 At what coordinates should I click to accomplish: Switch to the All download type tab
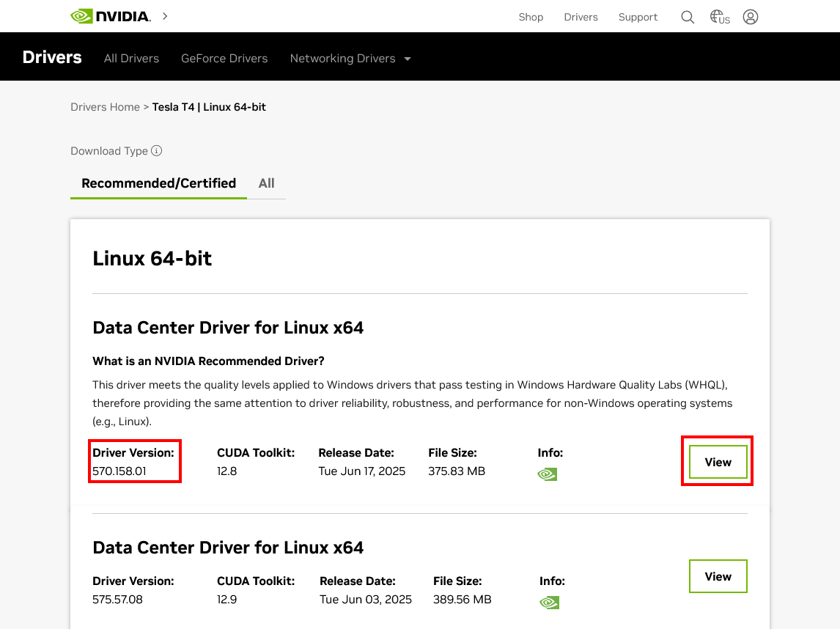click(x=266, y=183)
